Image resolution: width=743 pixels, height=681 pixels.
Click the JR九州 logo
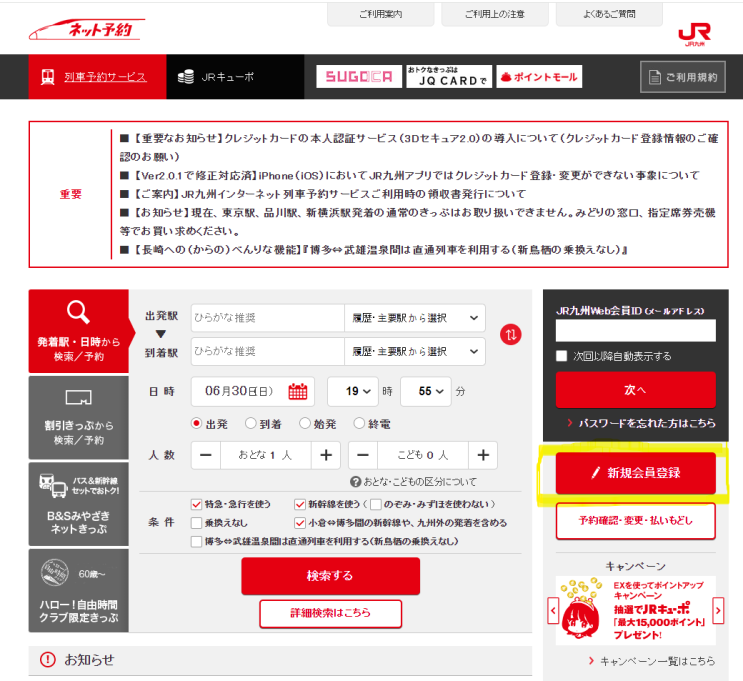coord(694,35)
